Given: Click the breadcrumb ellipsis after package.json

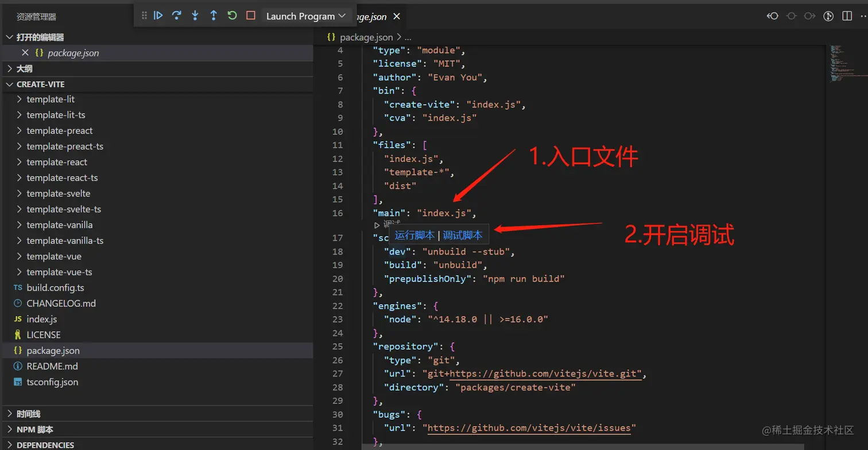Looking at the screenshot, I should 408,37.
